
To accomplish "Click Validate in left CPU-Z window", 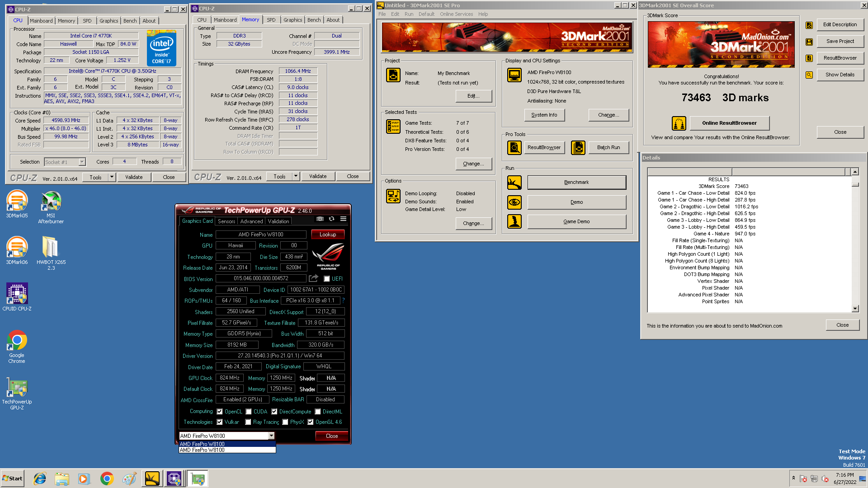I will (134, 177).
